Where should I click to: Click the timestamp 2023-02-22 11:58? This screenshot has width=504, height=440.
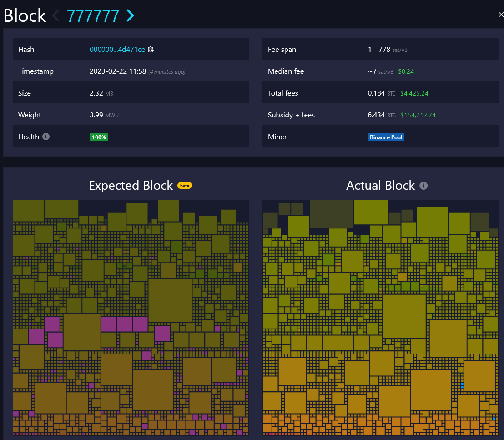click(x=117, y=71)
